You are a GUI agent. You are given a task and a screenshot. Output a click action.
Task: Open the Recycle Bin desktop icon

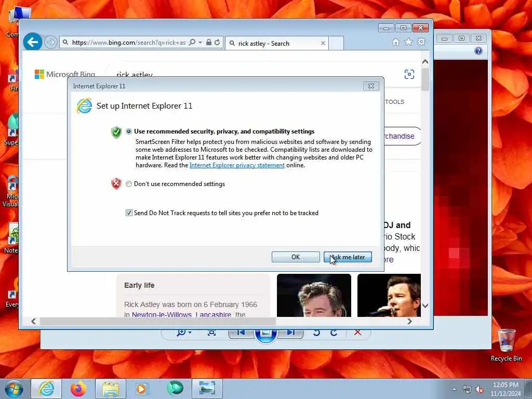click(506, 345)
